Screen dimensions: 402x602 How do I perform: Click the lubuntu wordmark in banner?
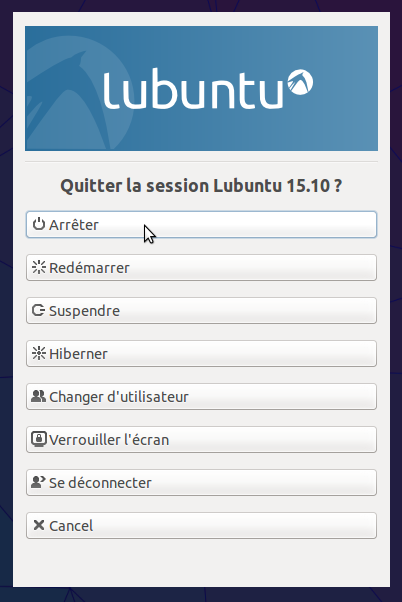pos(194,89)
